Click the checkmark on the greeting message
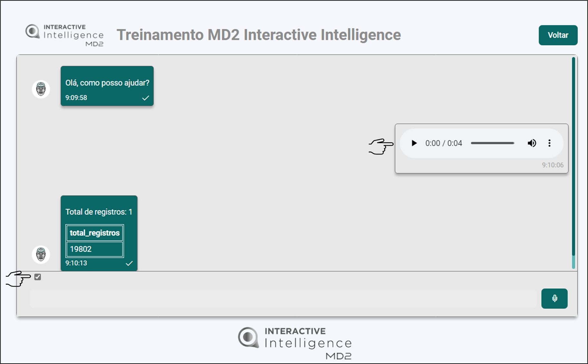 coord(145,98)
